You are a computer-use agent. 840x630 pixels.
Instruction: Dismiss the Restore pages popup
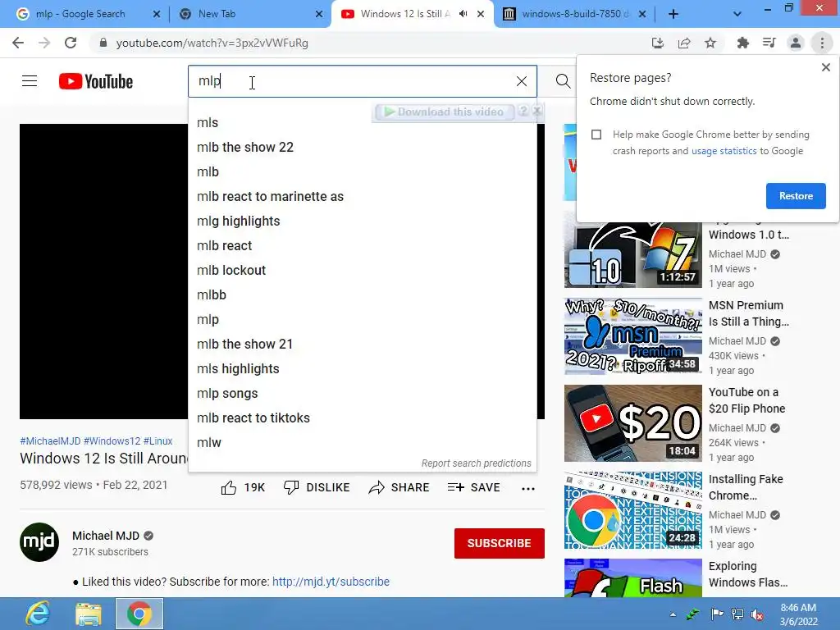(x=825, y=67)
